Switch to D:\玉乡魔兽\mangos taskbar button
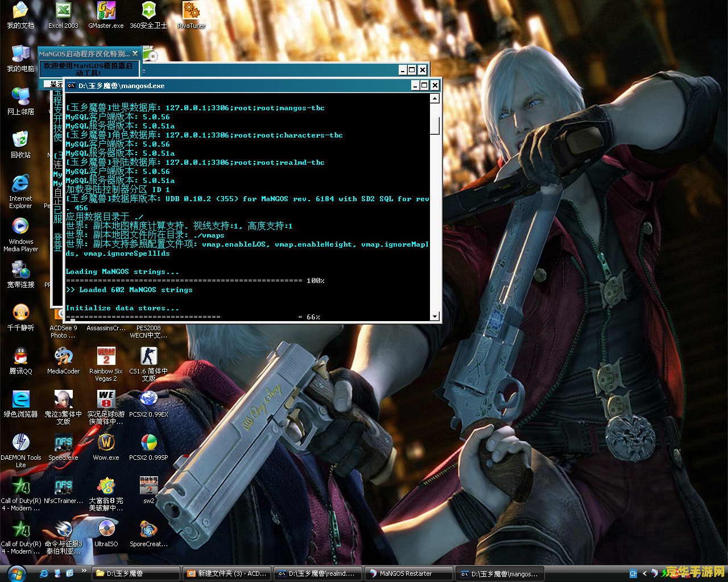Image resolution: width=728 pixels, height=582 pixels. tap(499, 573)
